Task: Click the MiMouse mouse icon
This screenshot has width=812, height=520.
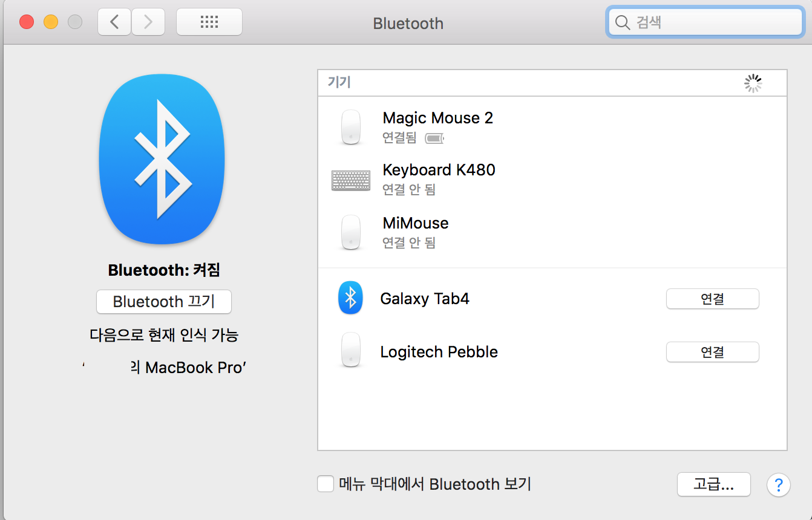Action: pos(351,233)
